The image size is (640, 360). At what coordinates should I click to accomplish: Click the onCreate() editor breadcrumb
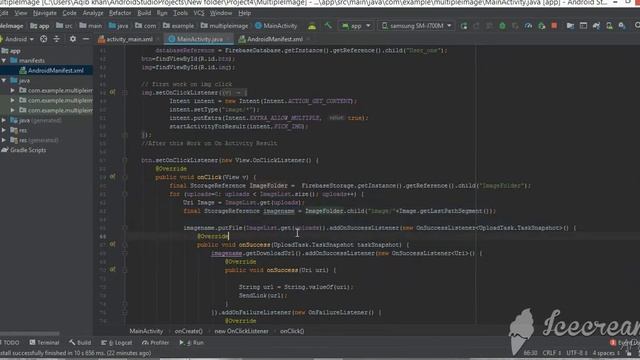point(189,331)
